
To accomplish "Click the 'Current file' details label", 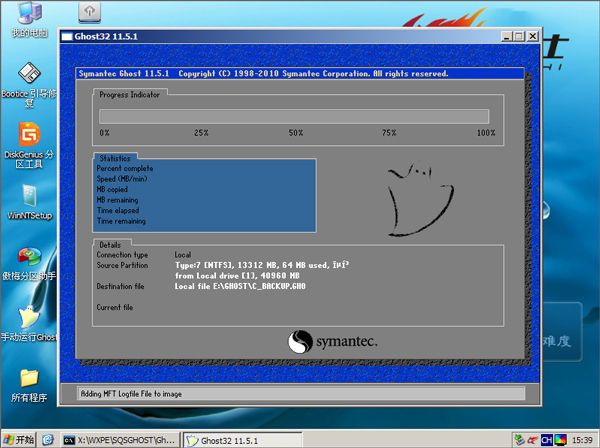I will (114, 307).
